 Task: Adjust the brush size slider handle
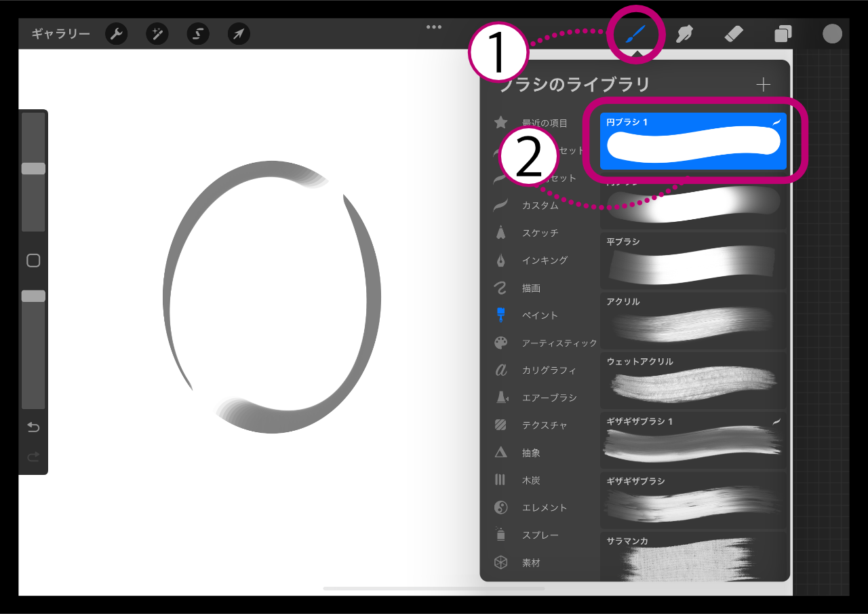coord(33,168)
